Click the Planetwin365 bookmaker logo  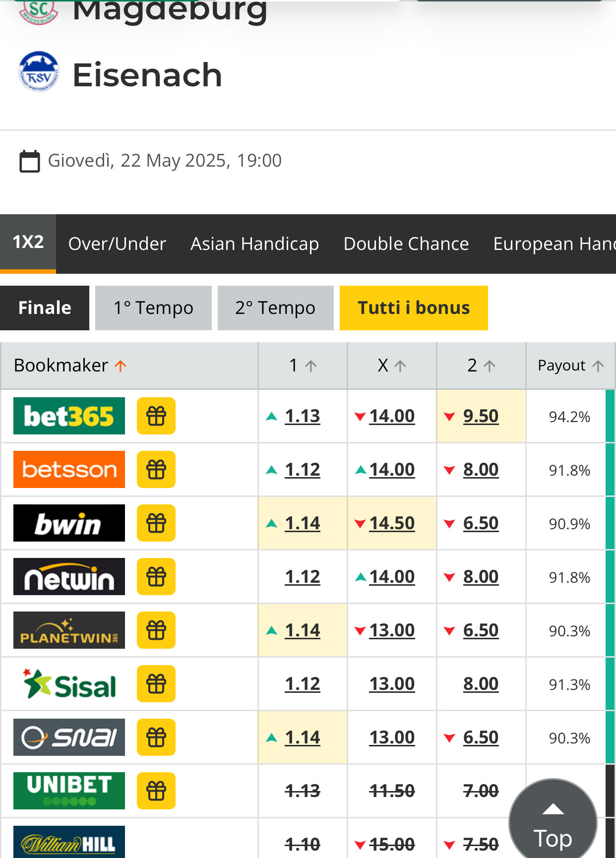tap(69, 630)
